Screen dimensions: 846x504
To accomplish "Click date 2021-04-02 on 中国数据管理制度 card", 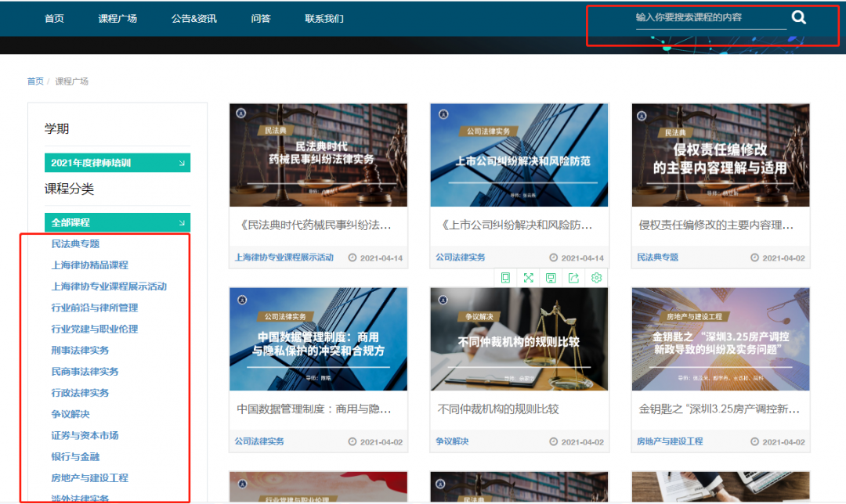I will [381, 442].
